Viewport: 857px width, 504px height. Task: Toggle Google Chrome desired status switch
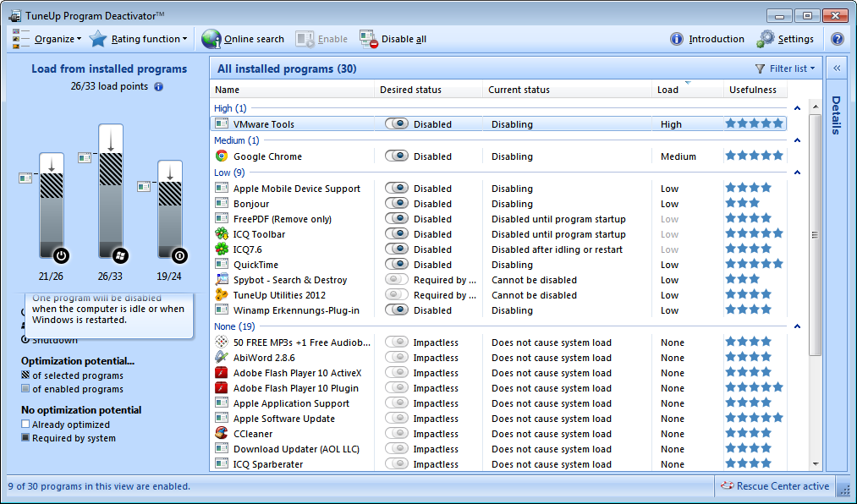click(x=396, y=156)
